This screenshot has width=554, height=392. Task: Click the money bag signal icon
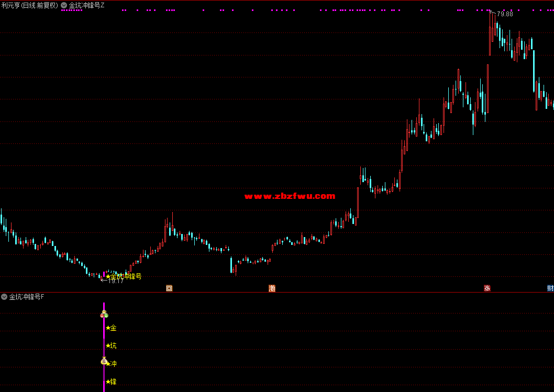[104, 361]
